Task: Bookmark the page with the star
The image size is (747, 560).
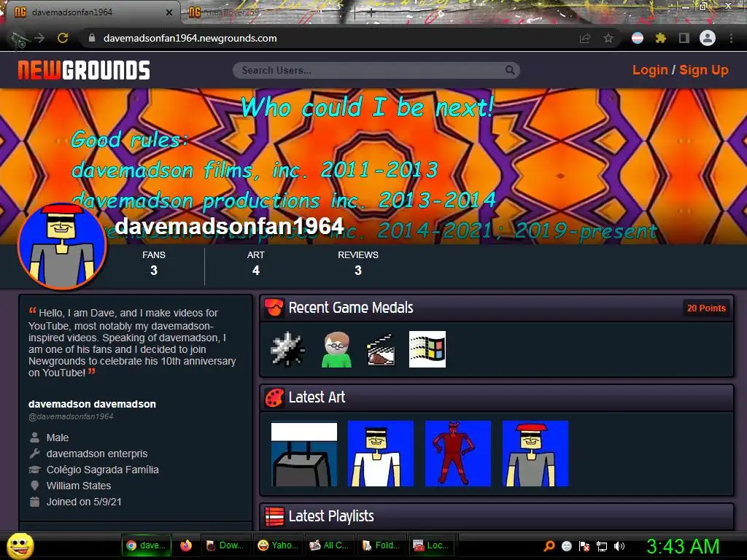Action: (608, 38)
